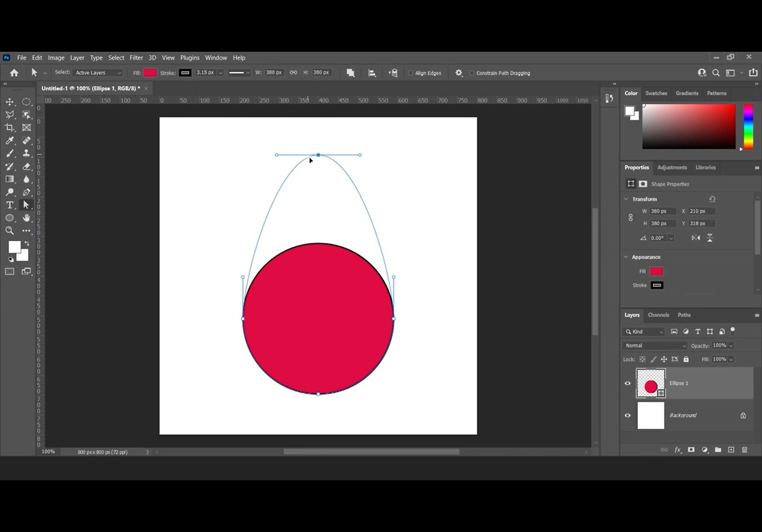Click the X position field in Transform

702,211
